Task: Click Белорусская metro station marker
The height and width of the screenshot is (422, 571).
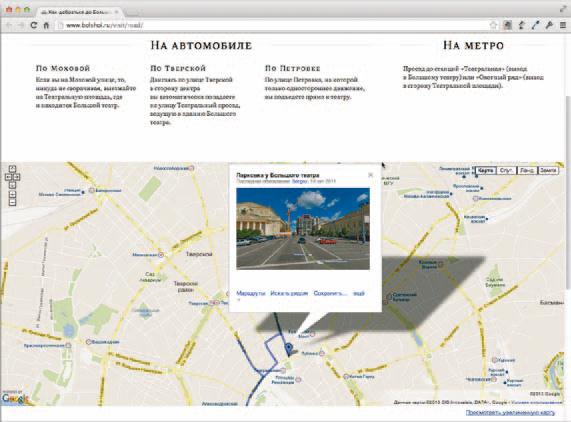Action: pyautogui.click(x=92, y=190)
